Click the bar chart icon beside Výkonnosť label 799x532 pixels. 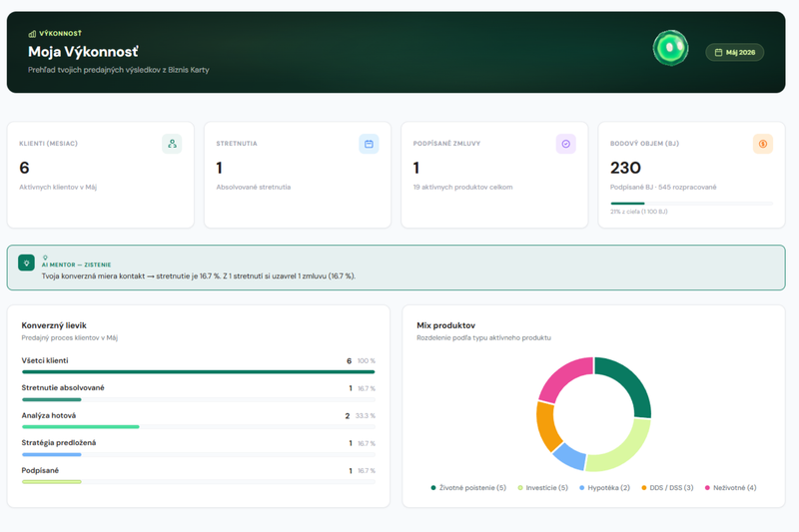[x=32, y=34]
